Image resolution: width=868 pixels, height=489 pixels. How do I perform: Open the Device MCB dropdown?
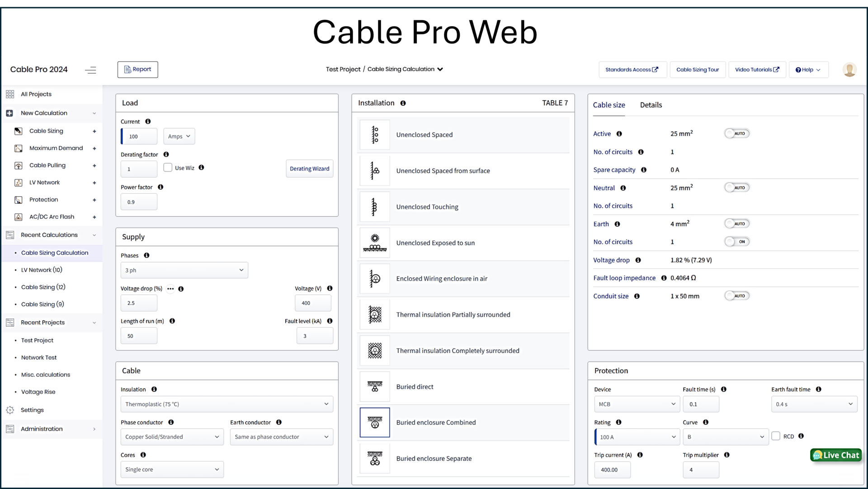tap(637, 404)
